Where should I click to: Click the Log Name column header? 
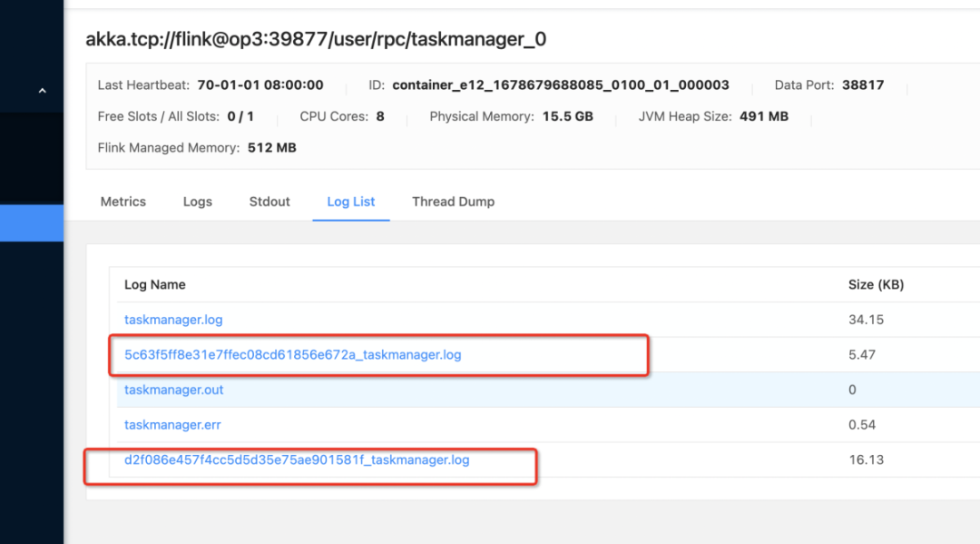click(155, 284)
